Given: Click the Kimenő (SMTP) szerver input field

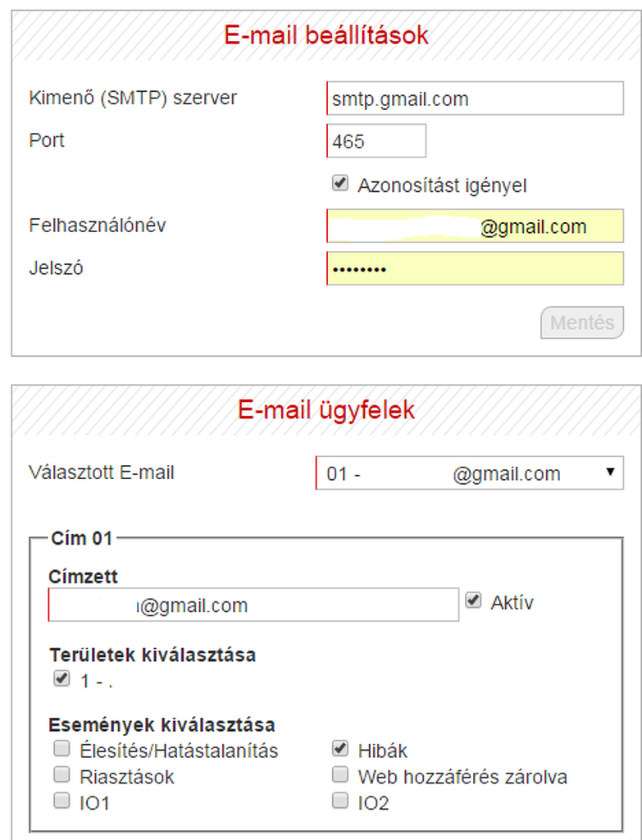Looking at the screenshot, I should (x=475, y=99).
